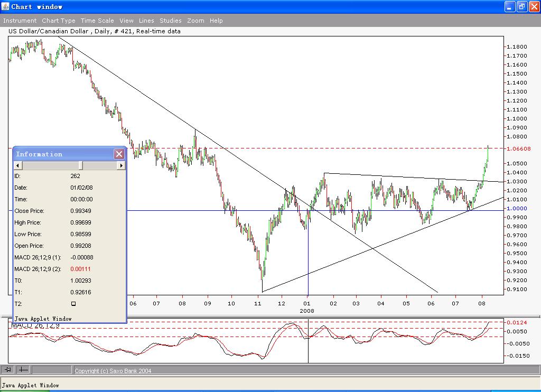Open the Help menu
The width and height of the screenshot is (541, 392).
pos(216,21)
